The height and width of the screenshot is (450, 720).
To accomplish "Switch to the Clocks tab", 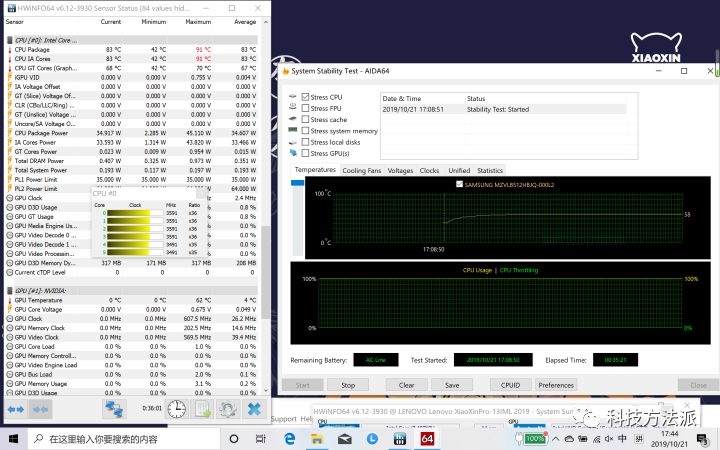I will pos(429,170).
